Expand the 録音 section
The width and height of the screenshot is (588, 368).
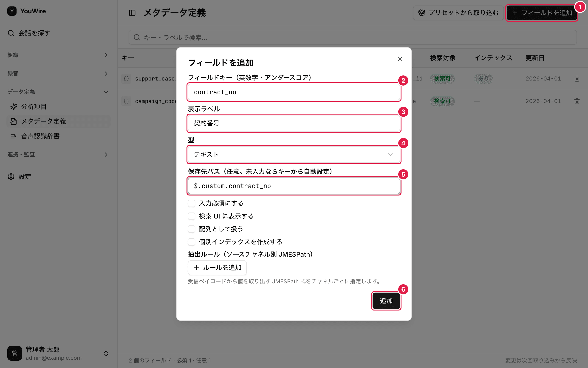pyautogui.click(x=58, y=73)
